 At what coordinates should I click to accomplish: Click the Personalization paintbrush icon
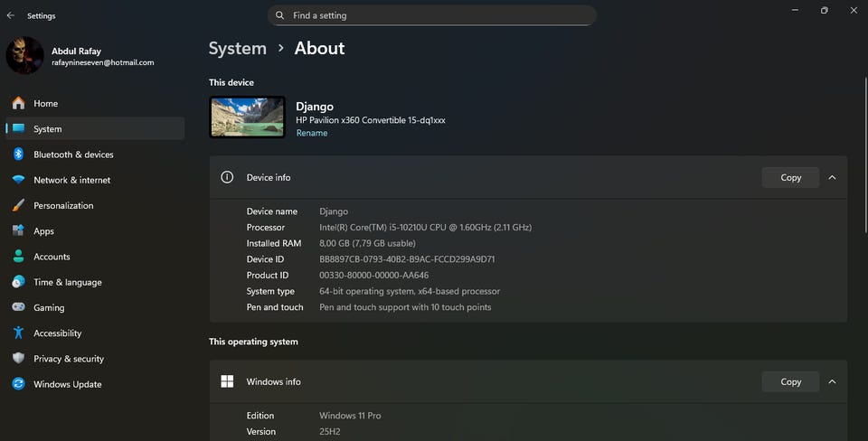(x=18, y=205)
